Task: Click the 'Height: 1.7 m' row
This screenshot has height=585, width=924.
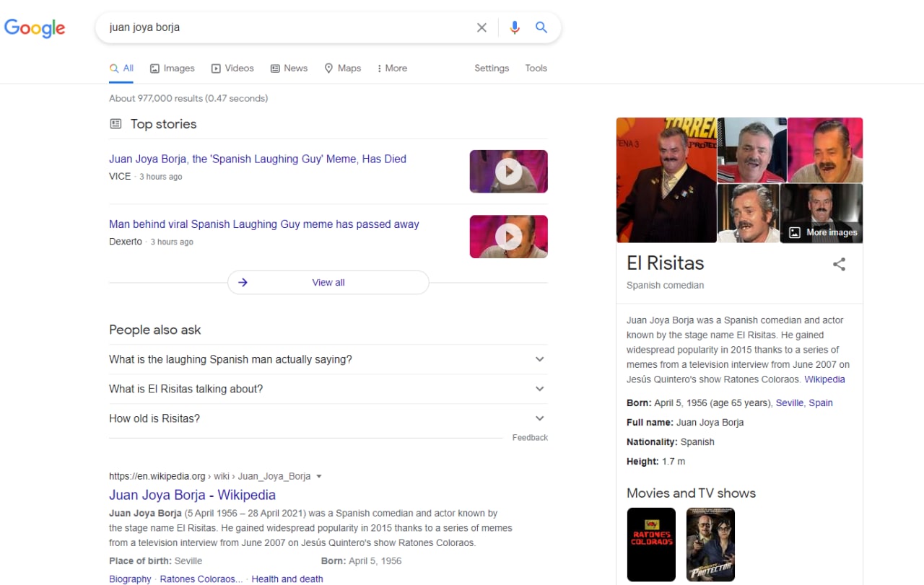Action: click(x=656, y=462)
